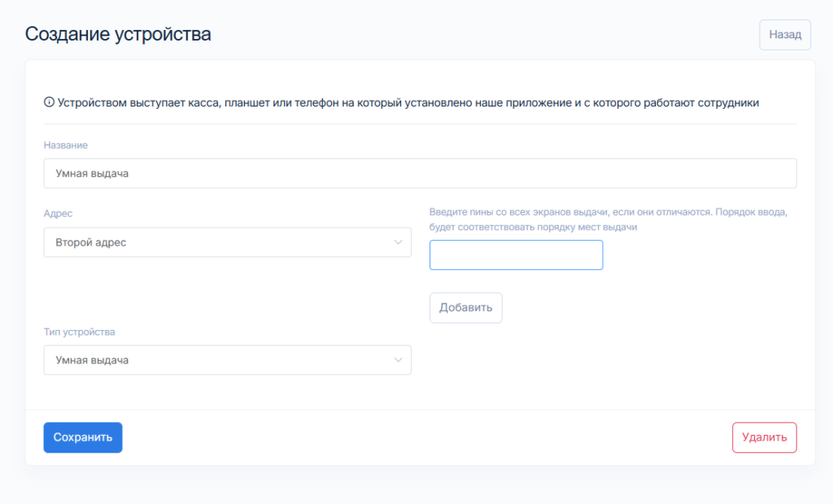
Task: Click the Адрес field label
Action: pyautogui.click(x=58, y=214)
